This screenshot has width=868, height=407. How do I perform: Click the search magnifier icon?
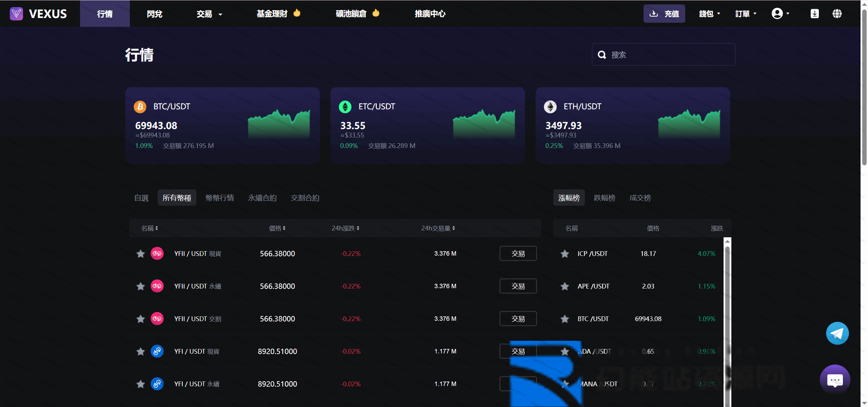602,55
